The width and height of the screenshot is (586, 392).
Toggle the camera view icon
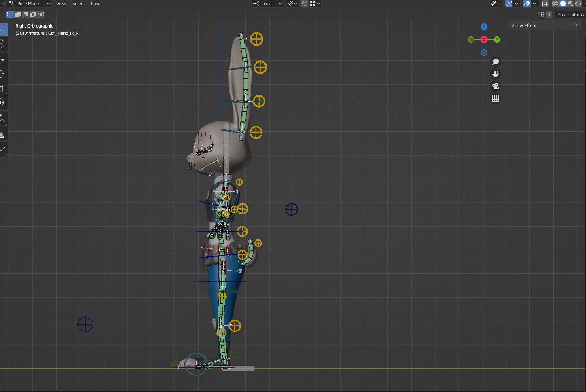[495, 86]
